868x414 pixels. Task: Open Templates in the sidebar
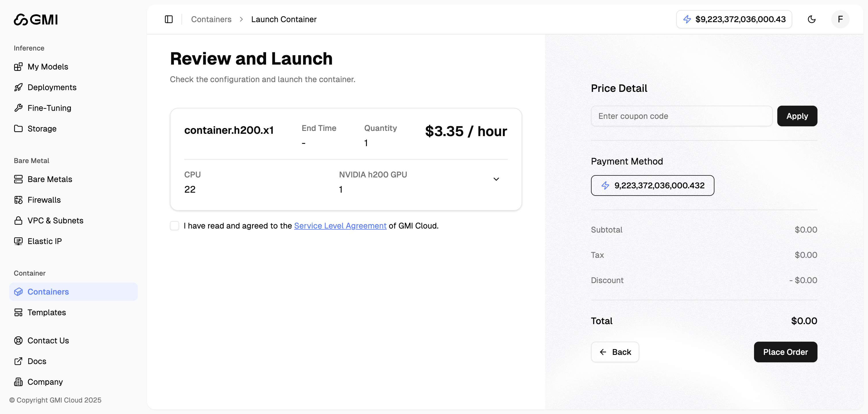46,313
